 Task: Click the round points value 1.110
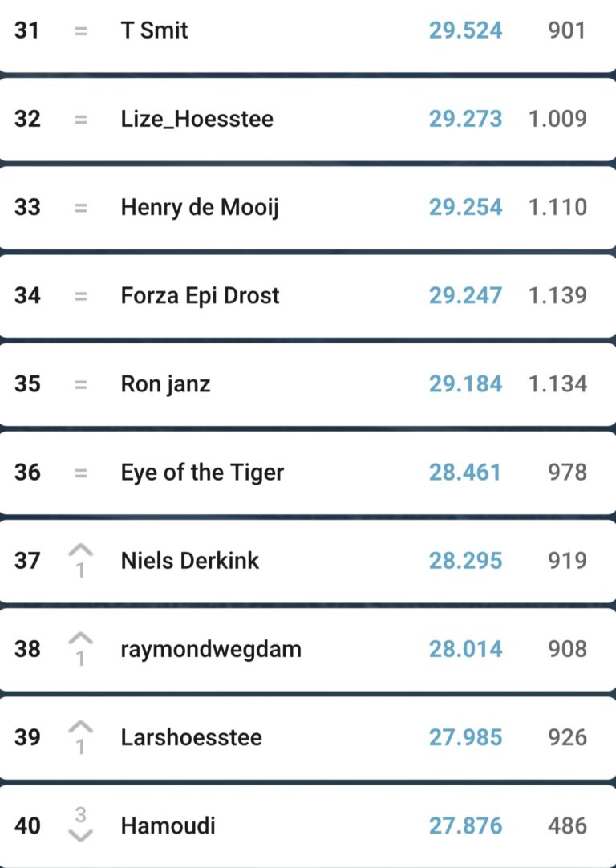pyautogui.click(x=557, y=208)
